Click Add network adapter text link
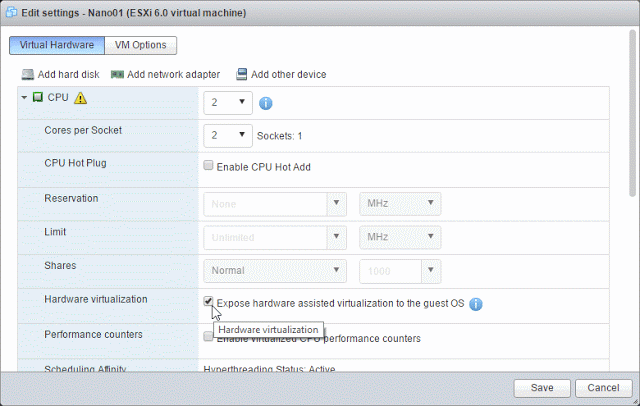This screenshot has height=406, width=640. pyautogui.click(x=173, y=75)
